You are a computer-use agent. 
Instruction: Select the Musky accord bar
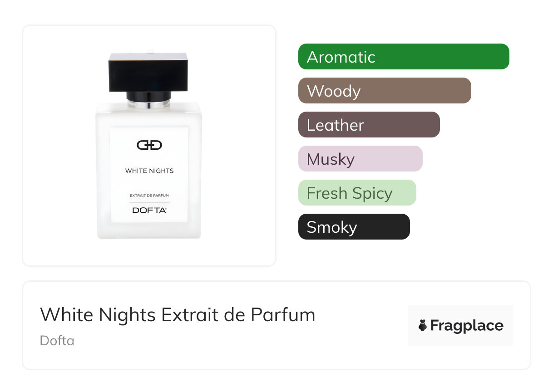(360, 159)
